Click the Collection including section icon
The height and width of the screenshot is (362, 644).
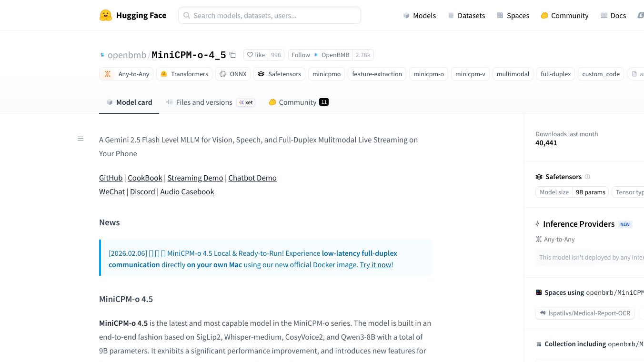[539, 344]
